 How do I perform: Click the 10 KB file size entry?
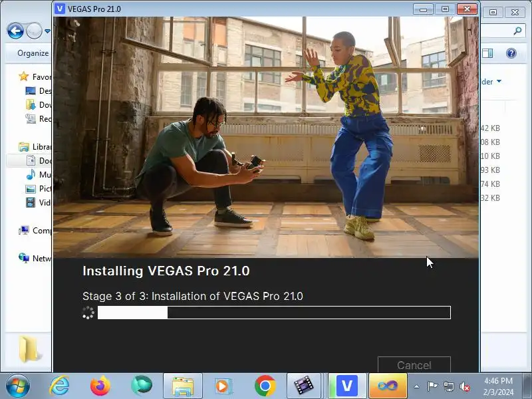[490, 156]
